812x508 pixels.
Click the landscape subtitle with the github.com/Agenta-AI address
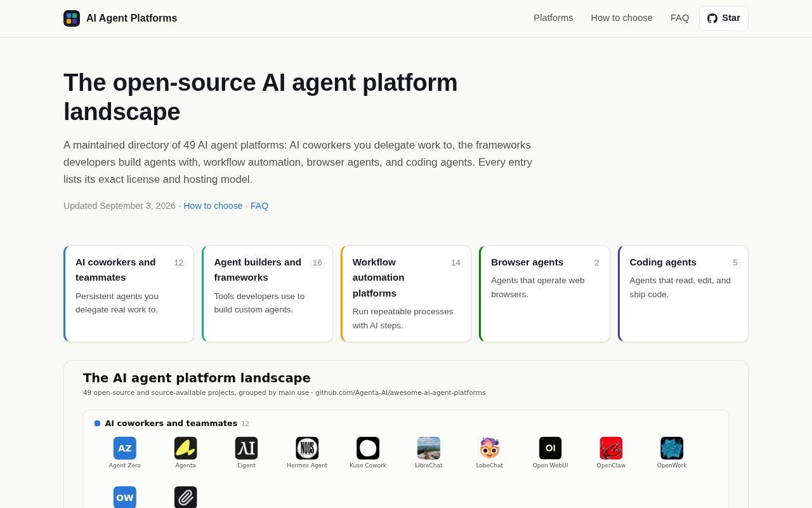(284, 392)
